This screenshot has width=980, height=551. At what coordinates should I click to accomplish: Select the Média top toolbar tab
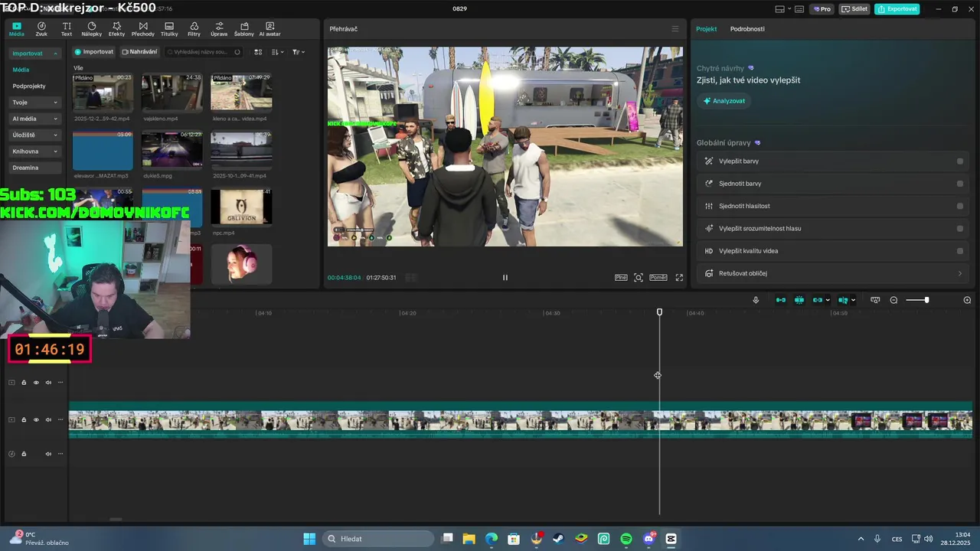tap(16, 29)
